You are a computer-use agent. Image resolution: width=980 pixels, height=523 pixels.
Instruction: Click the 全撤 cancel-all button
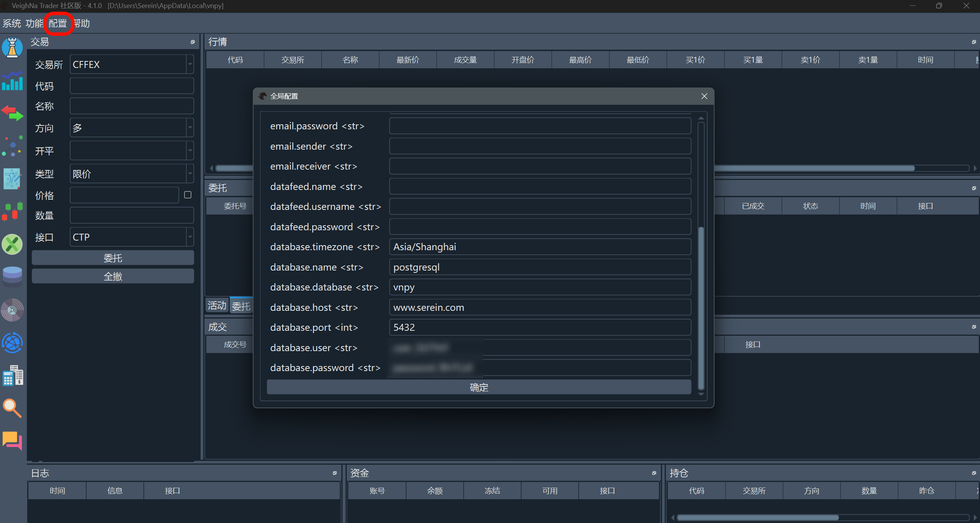[x=113, y=276]
